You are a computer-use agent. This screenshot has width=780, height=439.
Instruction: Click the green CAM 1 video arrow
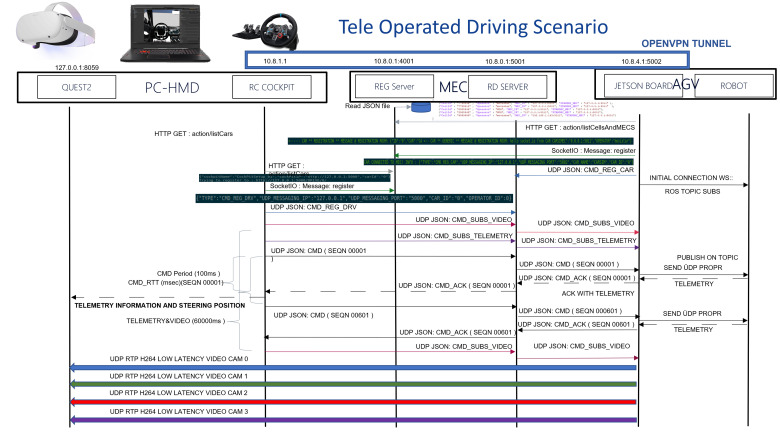click(x=353, y=384)
